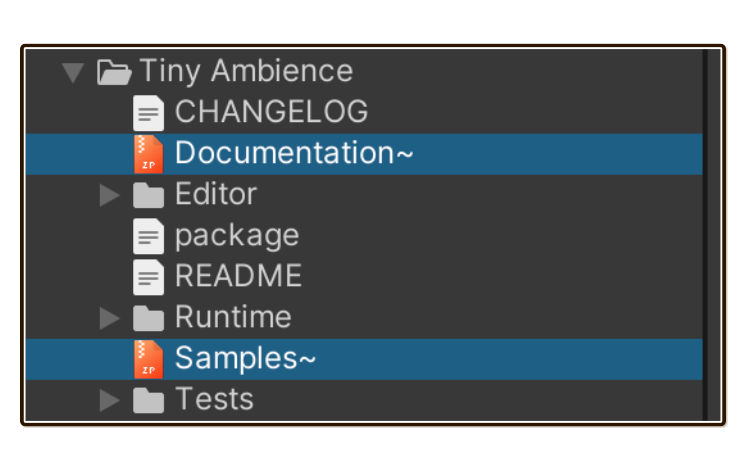Click the orange zip icon beside Documentation~

[x=148, y=154]
